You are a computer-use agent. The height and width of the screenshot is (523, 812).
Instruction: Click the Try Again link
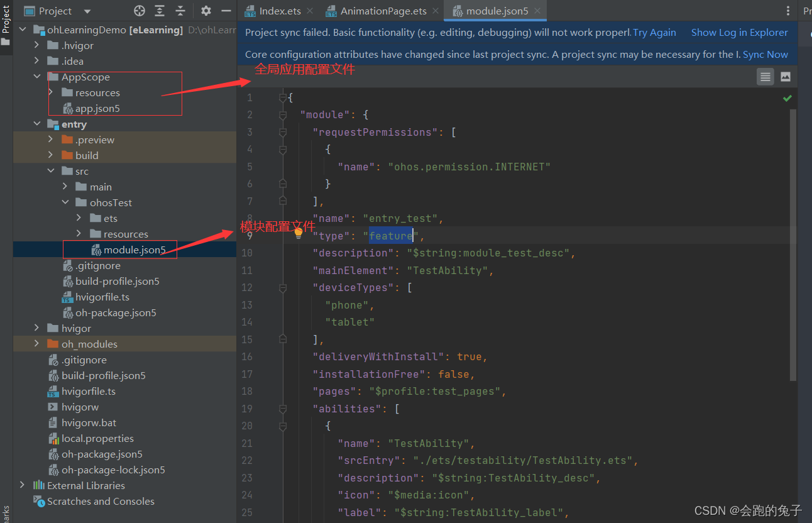pyautogui.click(x=654, y=33)
